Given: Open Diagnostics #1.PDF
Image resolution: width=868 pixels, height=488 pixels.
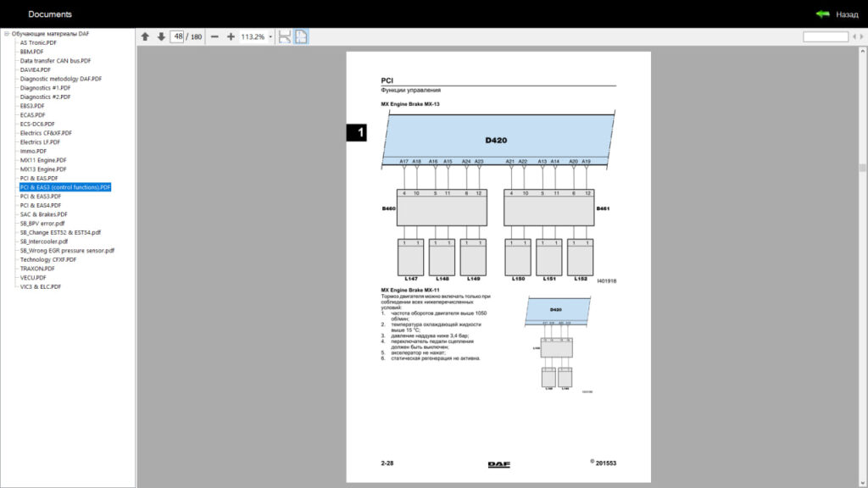Looking at the screenshot, I should pos(46,88).
